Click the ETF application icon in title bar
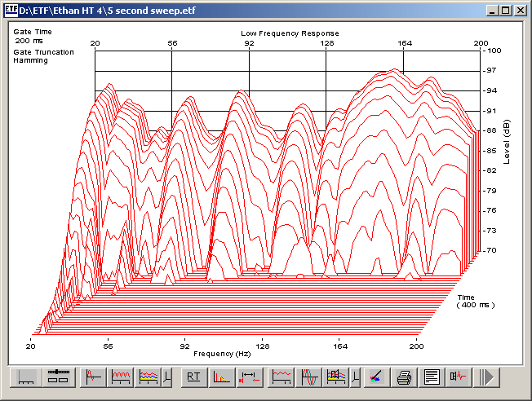The width and height of the screenshot is (532, 401). (x=11, y=10)
